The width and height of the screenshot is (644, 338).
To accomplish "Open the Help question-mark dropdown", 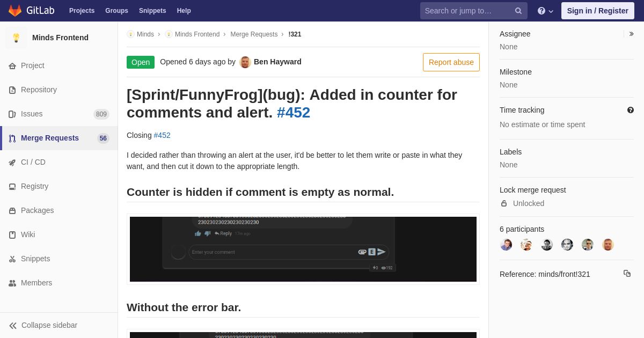I will 545,11.
